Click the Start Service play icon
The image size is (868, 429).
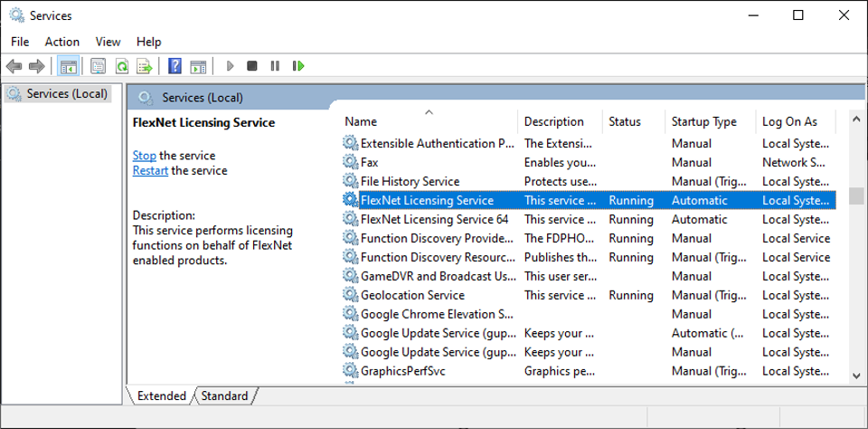click(x=231, y=66)
